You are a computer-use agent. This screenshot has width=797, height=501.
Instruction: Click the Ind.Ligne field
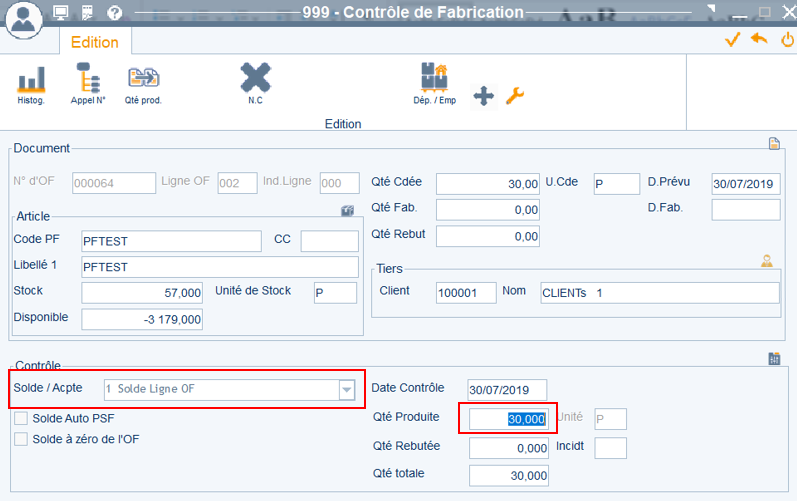[x=340, y=183]
